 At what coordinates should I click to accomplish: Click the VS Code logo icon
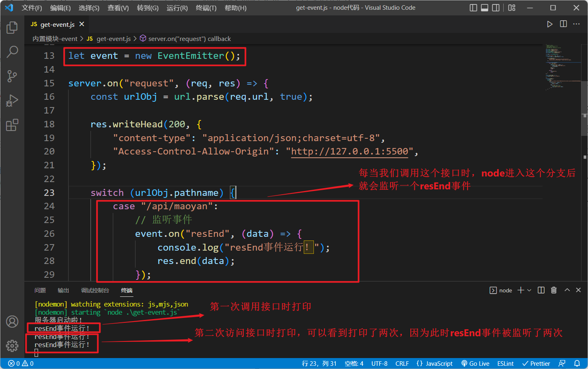tap(9, 8)
